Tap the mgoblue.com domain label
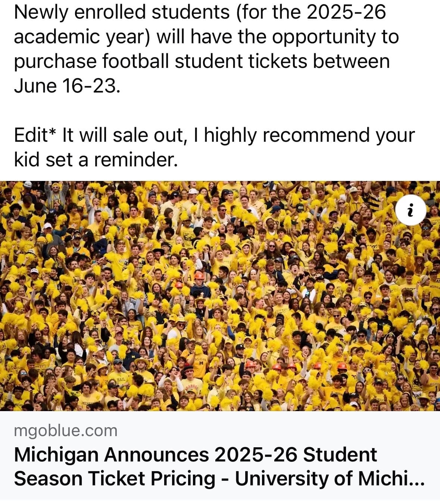 [66, 431]
